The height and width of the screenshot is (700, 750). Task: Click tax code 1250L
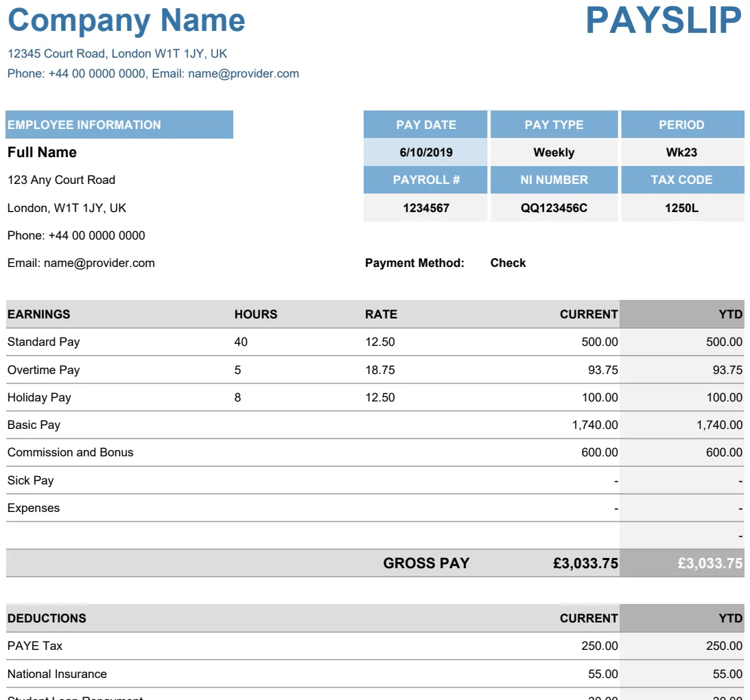click(x=682, y=208)
